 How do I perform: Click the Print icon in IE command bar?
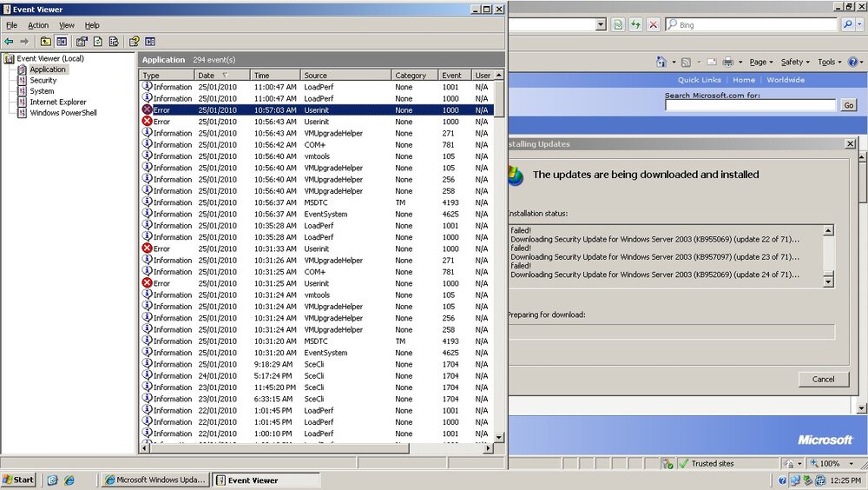pos(728,62)
